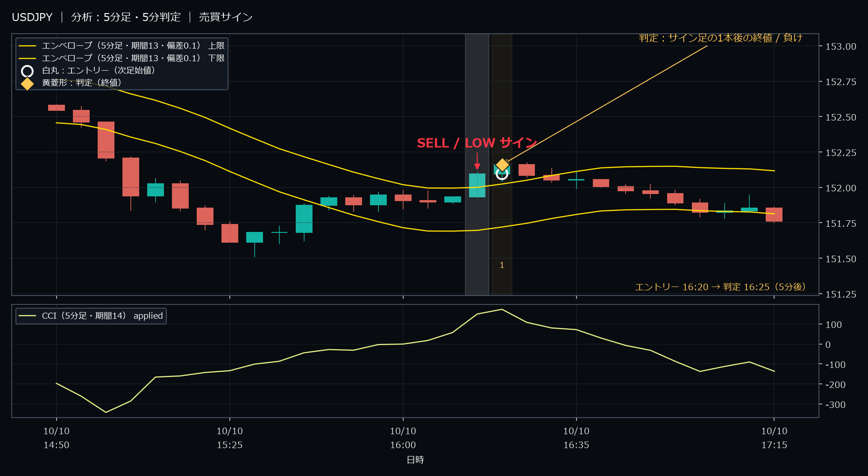Click the '分析：5分足・5分判定' header text
The image size is (868, 476).
126,17
